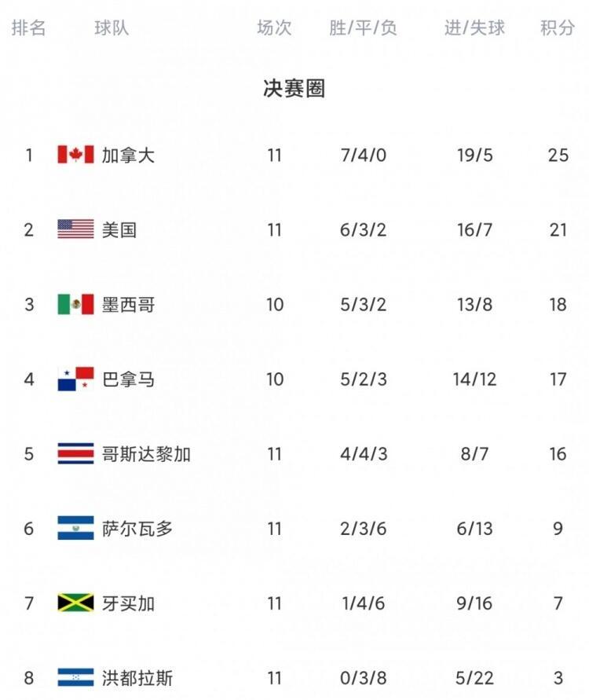Click the United States flag icon
The width and height of the screenshot is (589, 700).
click(75, 229)
